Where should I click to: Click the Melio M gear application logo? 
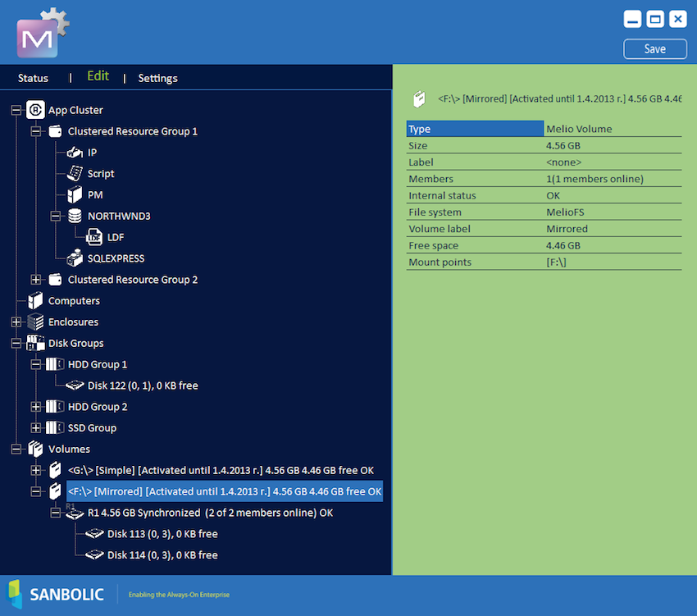(42, 34)
